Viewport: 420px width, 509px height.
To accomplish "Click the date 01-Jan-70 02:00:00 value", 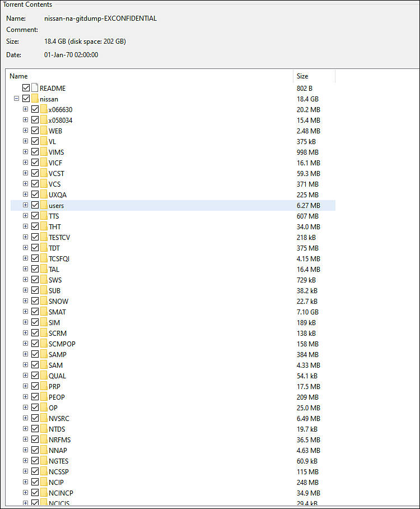I will pos(71,54).
